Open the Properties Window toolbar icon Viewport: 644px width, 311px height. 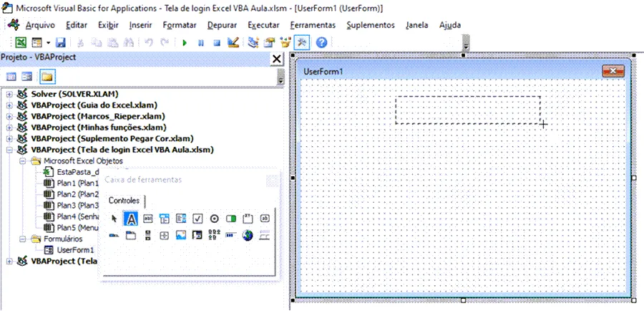270,42
